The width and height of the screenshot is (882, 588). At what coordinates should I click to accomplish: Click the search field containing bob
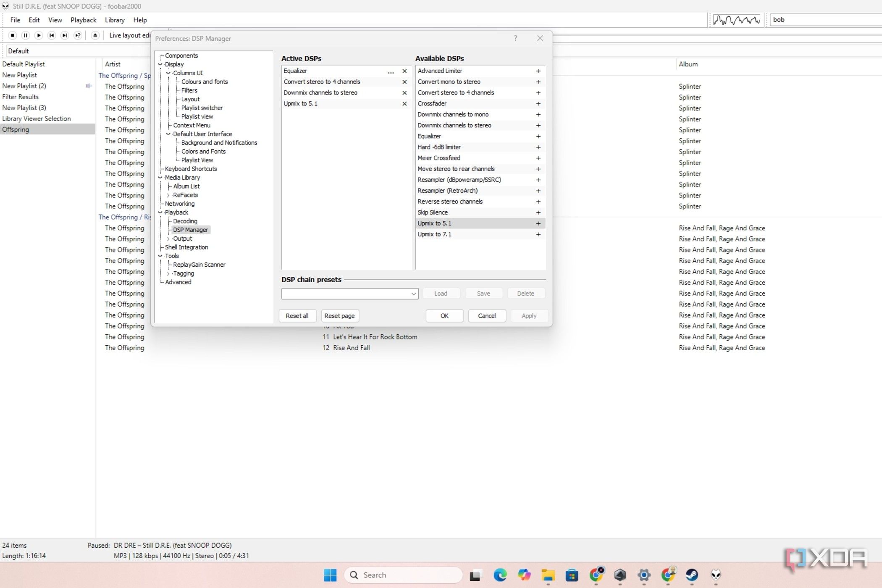(x=825, y=20)
